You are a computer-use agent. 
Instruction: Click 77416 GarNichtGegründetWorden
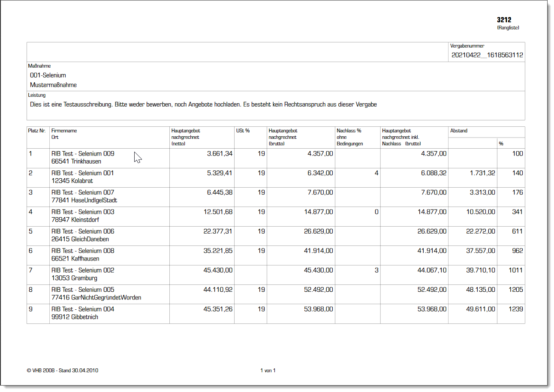[x=96, y=297]
